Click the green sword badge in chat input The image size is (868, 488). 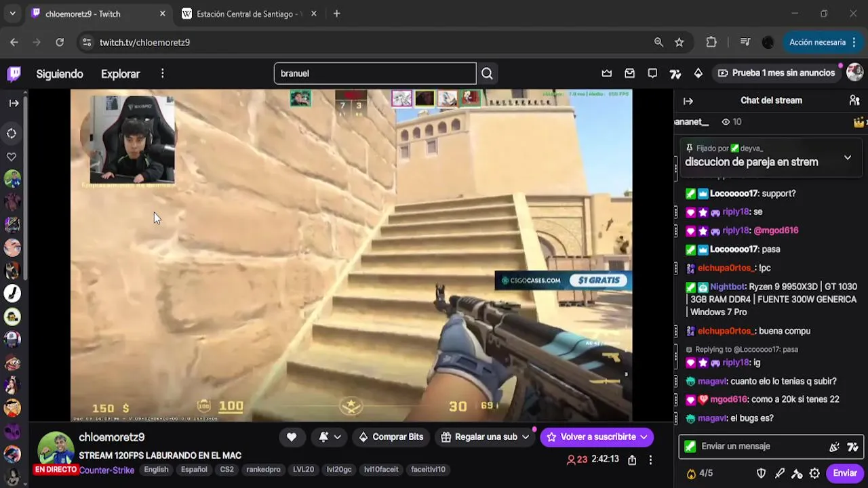click(x=690, y=447)
